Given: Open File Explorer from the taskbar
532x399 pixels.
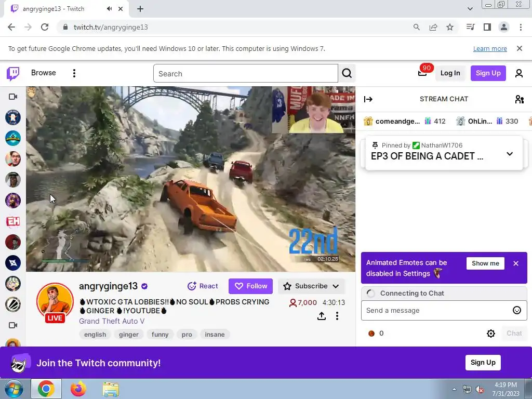Looking at the screenshot, I should pos(111,389).
